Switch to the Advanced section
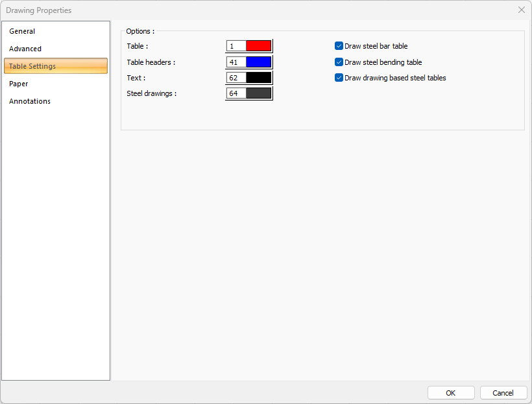 pos(25,49)
